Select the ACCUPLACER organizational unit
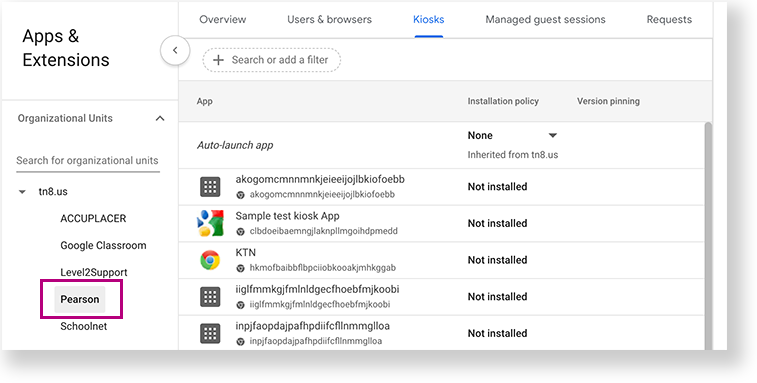 tap(93, 218)
